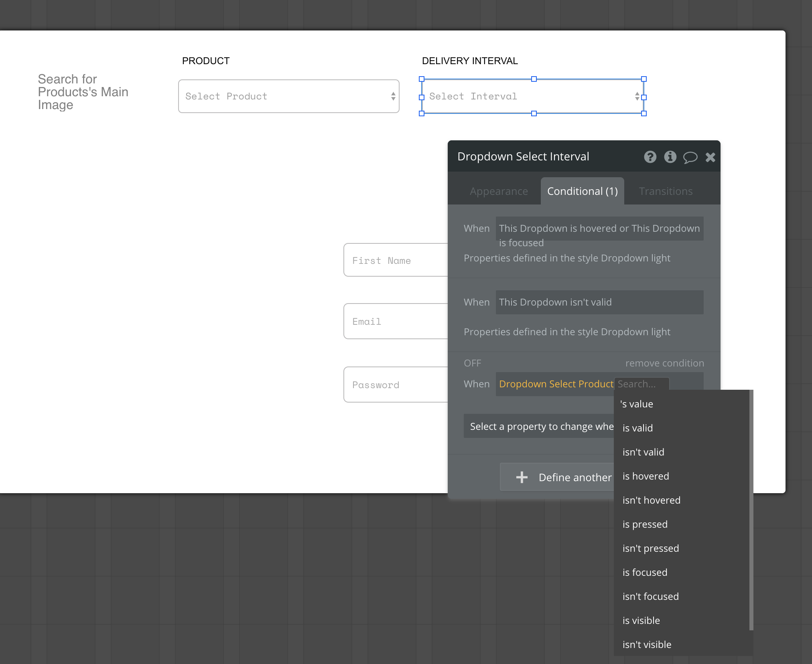Open the comment speech bubble icon
The height and width of the screenshot is (664, 812).
(x=690, y=157)
